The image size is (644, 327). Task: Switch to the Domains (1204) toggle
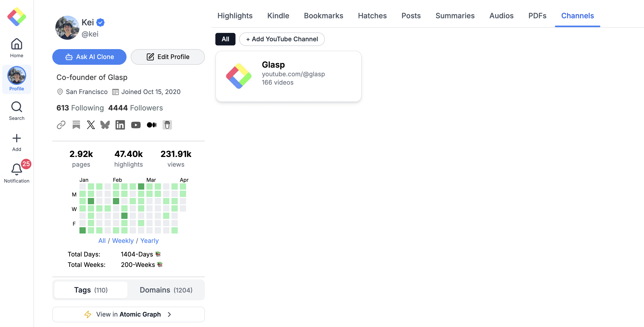[x=166, y=290]
